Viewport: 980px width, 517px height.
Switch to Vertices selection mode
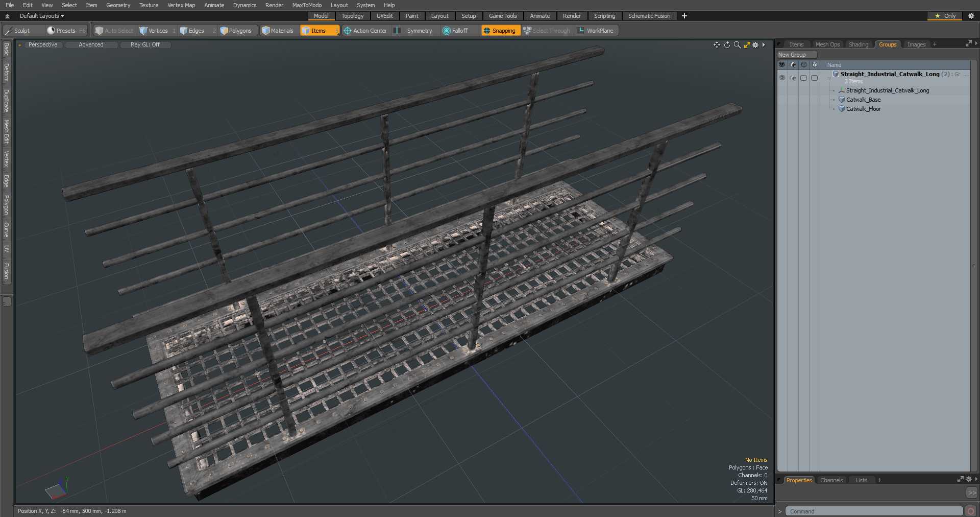(x=157, y=31)
